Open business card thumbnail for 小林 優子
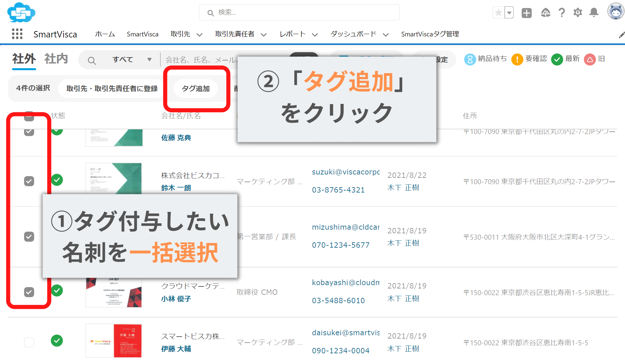This screenshot has height=364, width=625. click(x=114, y=292)
